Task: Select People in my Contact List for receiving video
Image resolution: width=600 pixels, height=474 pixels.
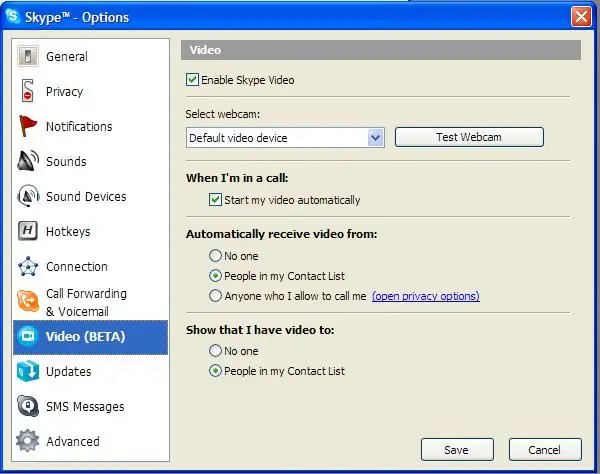Action: point(215,275)
